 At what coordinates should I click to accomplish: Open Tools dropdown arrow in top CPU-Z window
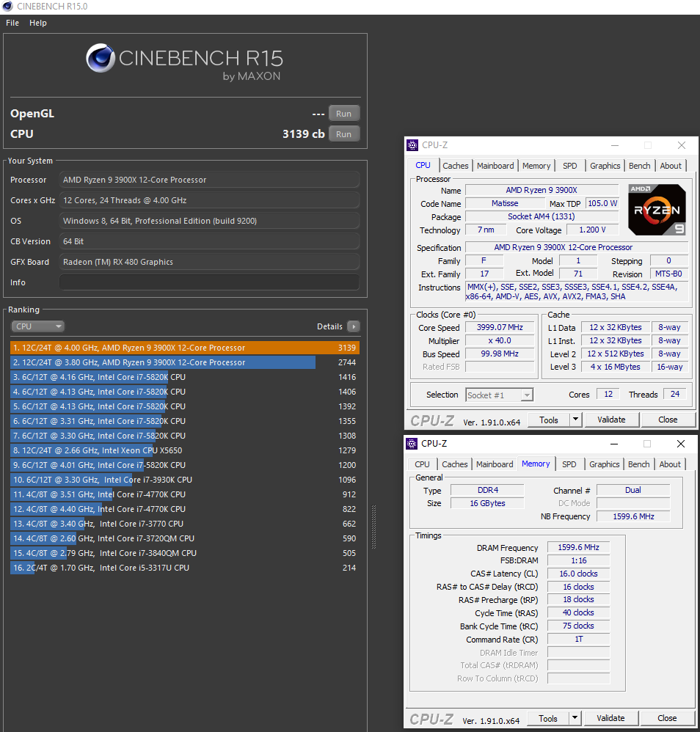[575, 420]
